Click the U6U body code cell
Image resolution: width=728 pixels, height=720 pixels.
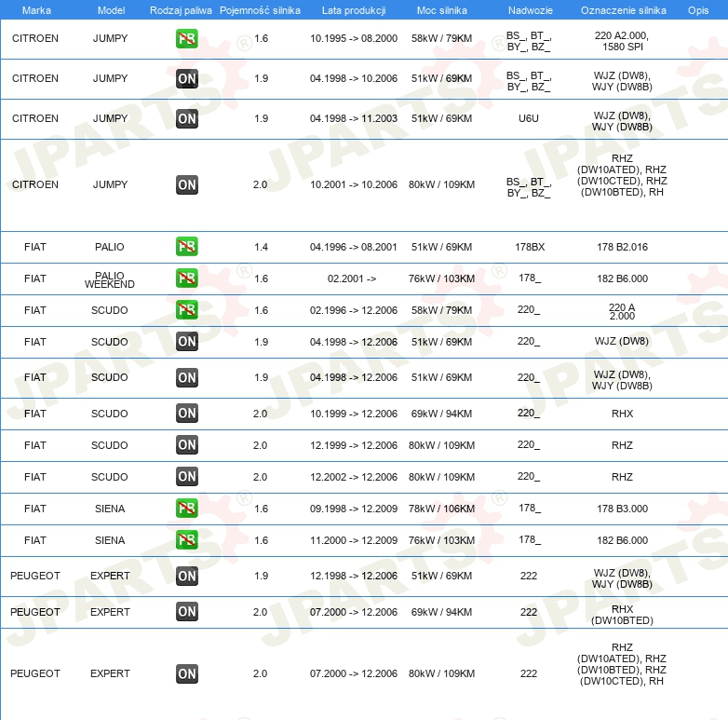pyautogui.click(x=529, y=118)
